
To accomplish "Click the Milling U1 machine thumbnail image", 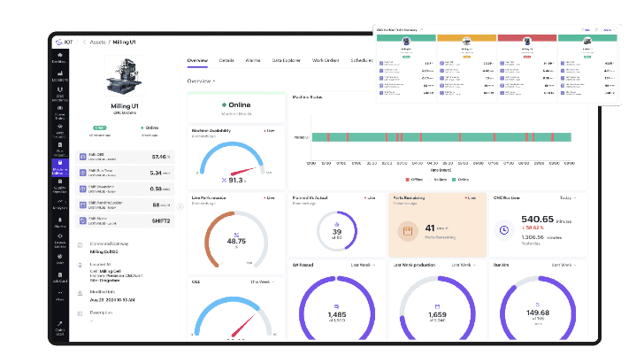I will [125, 76].
